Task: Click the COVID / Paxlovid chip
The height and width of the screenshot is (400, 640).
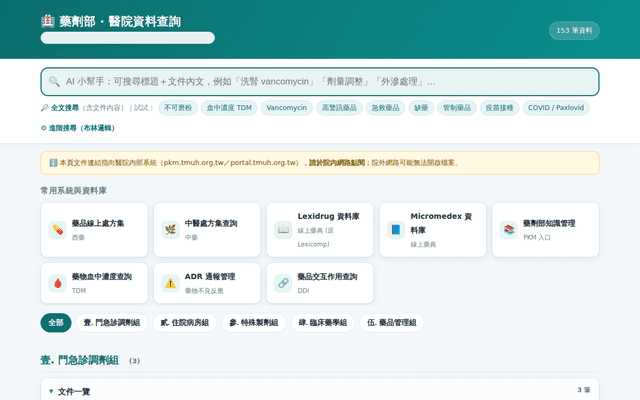Action: 556,108
